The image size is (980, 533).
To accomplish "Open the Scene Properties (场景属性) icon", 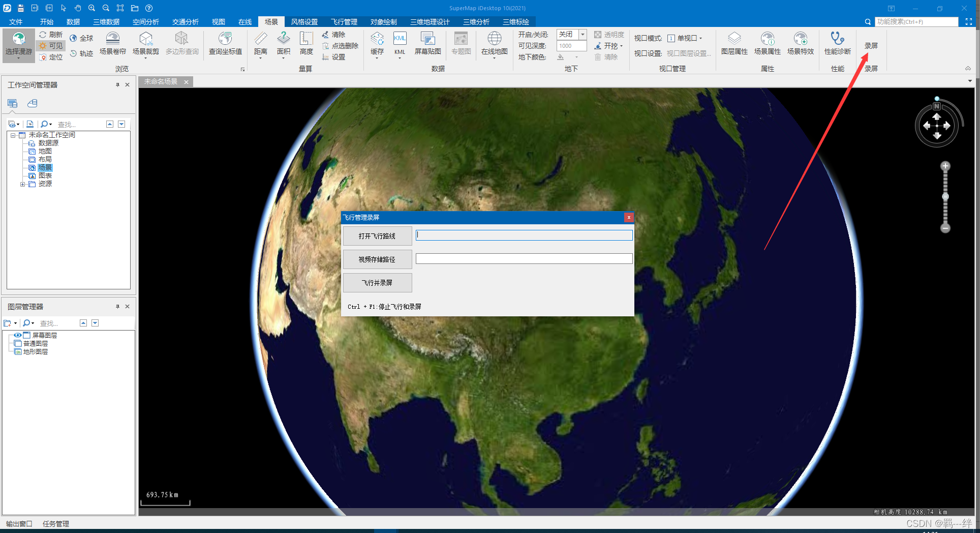I will (x=768, y=44).
